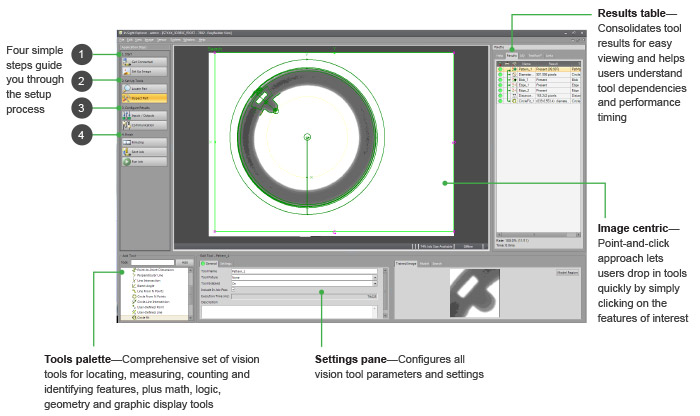Toggle the Include In Job Pass checkbox

(233, 288)
